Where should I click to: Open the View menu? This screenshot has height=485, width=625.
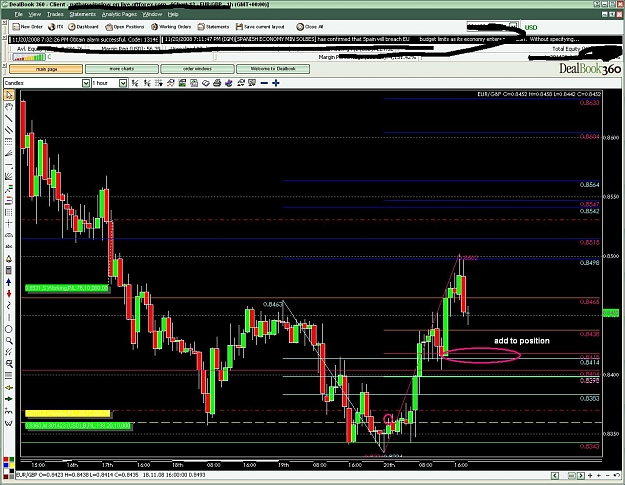click(35, 14)
